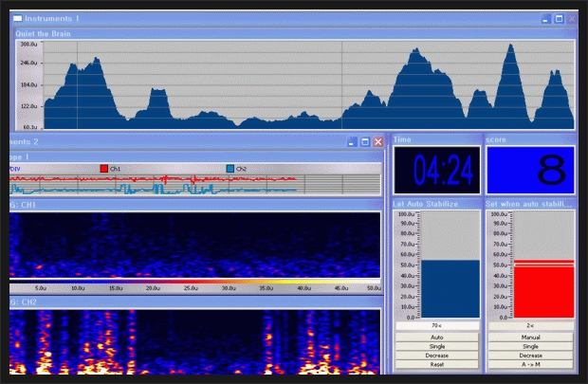Viewport: 588px width, 384px height.
Task: Click the Auto button under Let Auto Stabilize
Action: click(437, 338)
